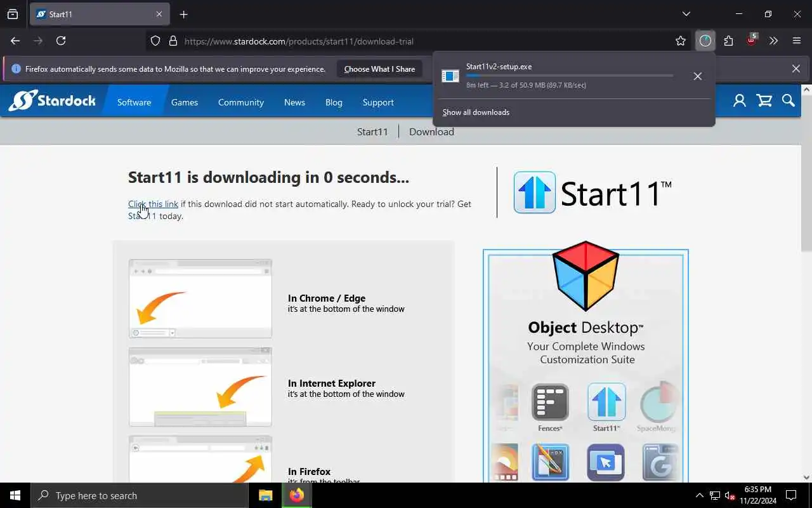The height and width of the screenshot is (508, 812).
Task: Cancel the Start11v2-setup.exe download
Action: coord(697,76)
